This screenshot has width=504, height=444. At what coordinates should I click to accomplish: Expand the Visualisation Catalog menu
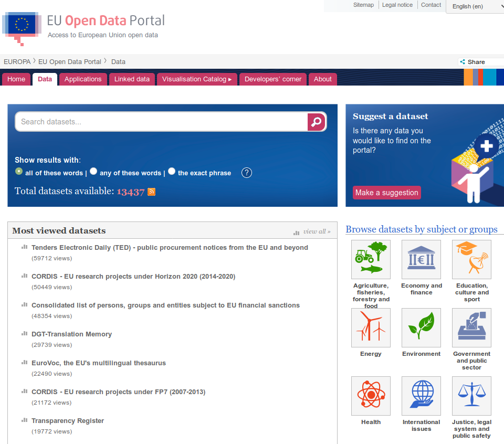(x=197, y=79)
